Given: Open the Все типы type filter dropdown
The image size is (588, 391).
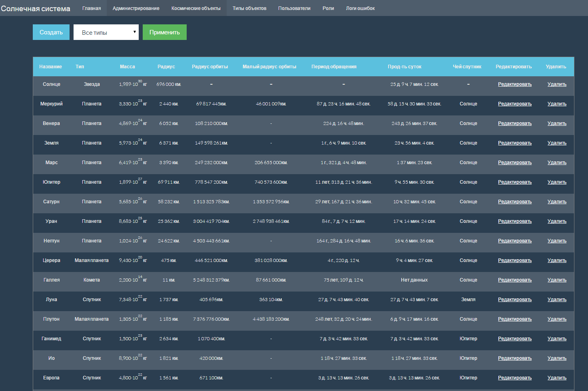Looking at the screenshot, I should pos(106,32).
